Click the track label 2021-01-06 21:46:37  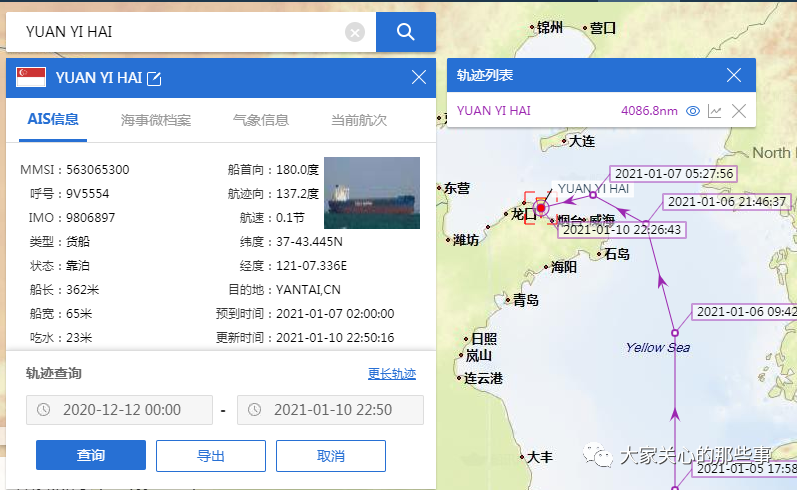(x=727, y=202)
